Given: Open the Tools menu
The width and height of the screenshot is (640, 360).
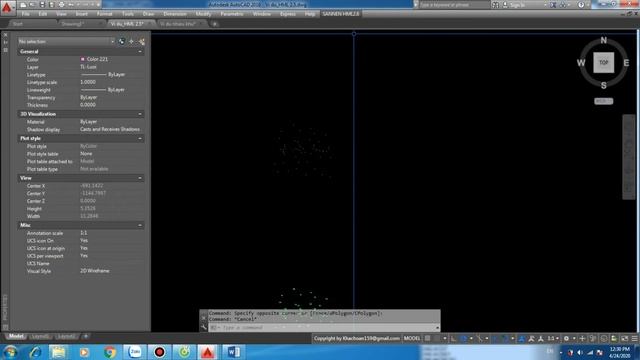Looking at the screenshot, I should [x=128, y=14].
